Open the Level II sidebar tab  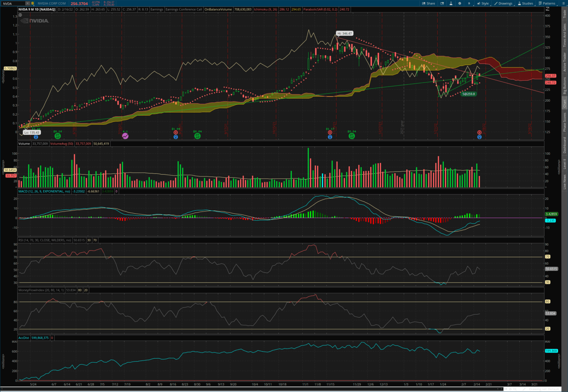tap(564, 164)
